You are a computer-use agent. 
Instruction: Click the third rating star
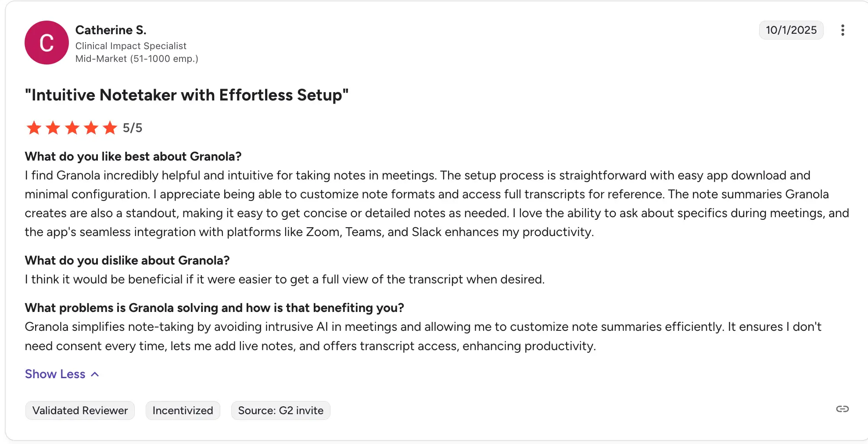(72, 128)
